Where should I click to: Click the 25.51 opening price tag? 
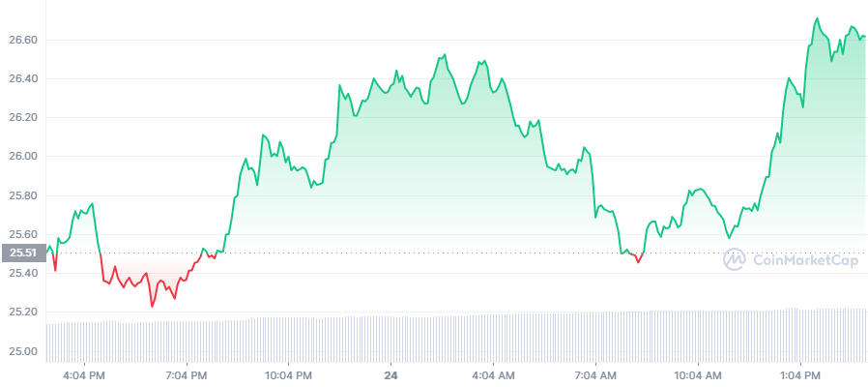pos(21,253)
